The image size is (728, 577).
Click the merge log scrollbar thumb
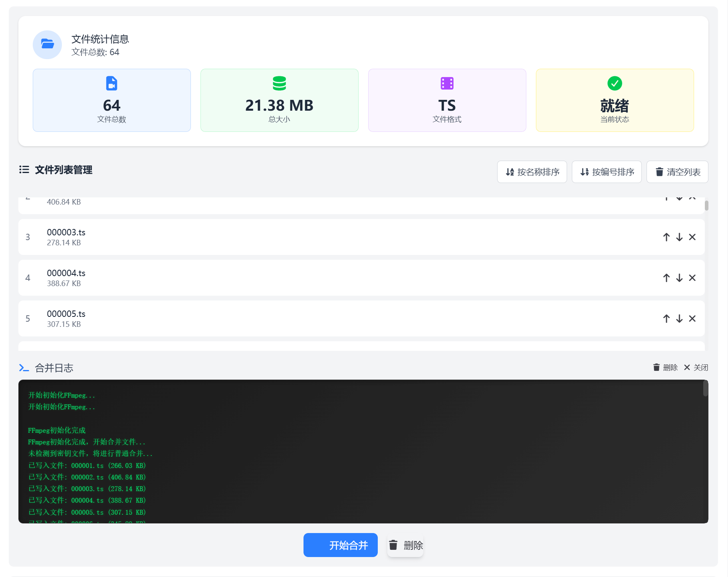(x=706, y=388)
